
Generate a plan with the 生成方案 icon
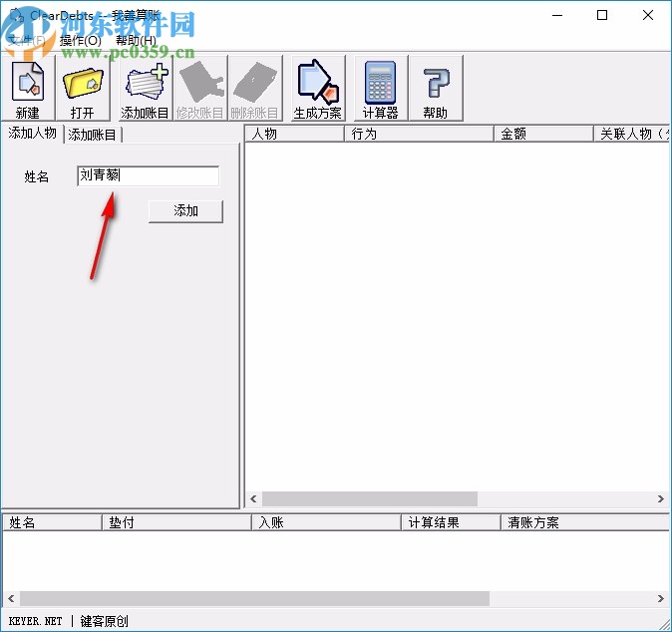coord(318,88)
